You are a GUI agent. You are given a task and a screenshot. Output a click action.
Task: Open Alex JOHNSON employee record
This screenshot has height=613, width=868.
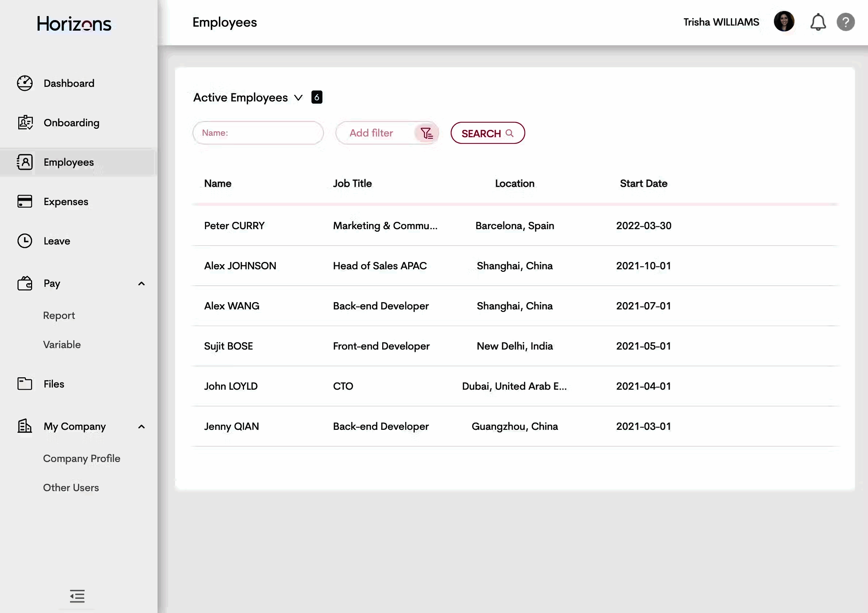pos(240,266)
